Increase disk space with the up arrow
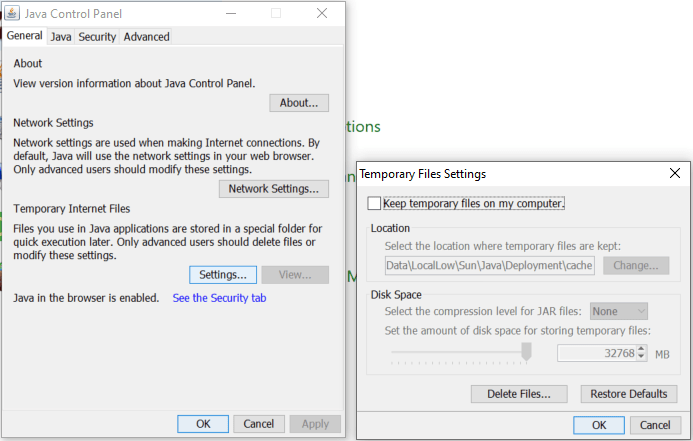This screenshot has height=441, width=693. click(641, 349)
